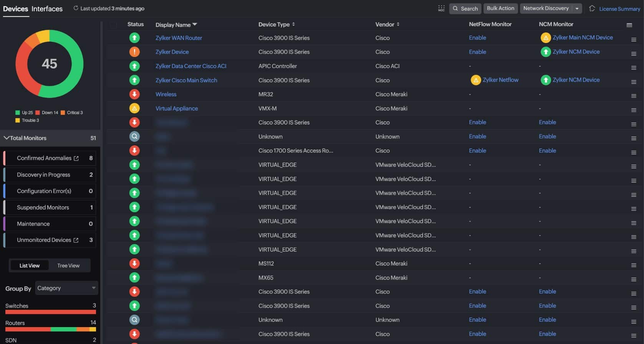Screen dimensions: 644x344
Task: Click the unknown status icon in first Unknown row
Action: click(x=134, y=136)
